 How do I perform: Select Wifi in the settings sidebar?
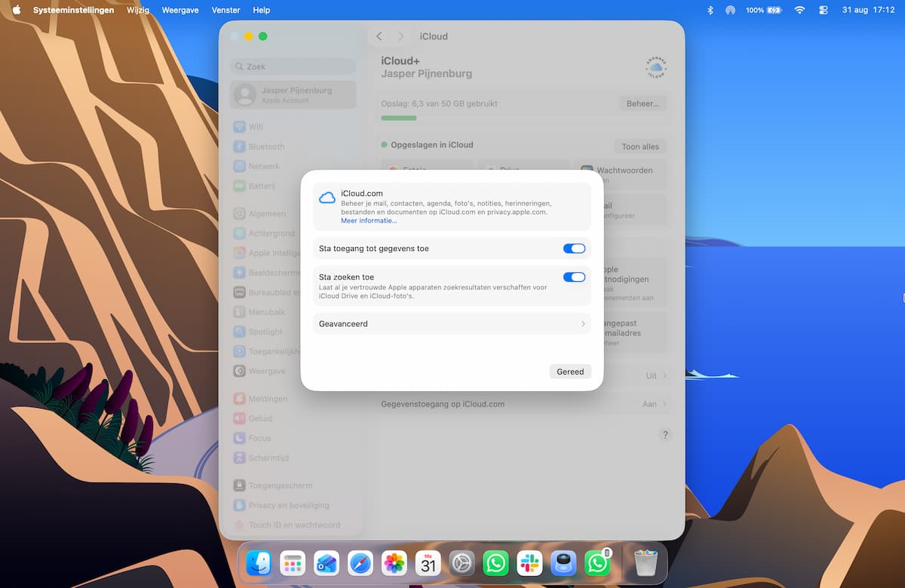(293, 127)
